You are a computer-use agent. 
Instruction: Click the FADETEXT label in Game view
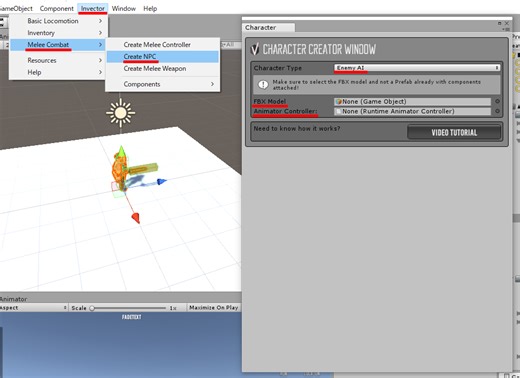(131, 317)
